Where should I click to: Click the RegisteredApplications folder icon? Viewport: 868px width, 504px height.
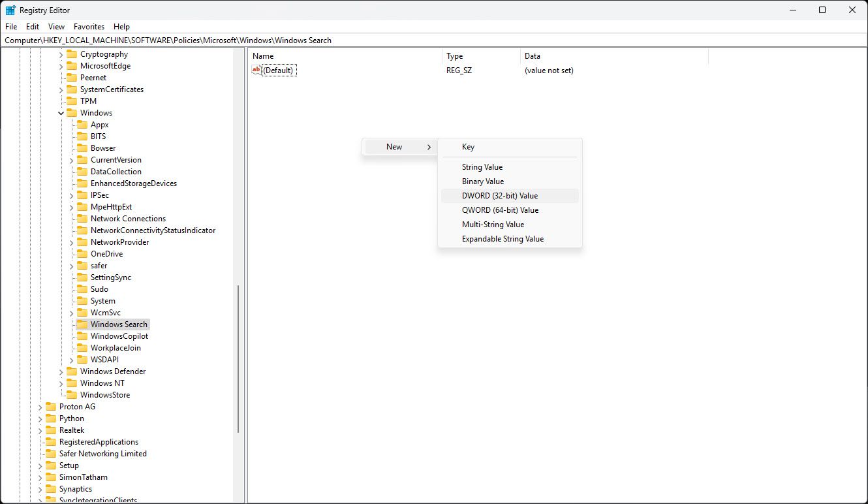[x=51, y=442]
